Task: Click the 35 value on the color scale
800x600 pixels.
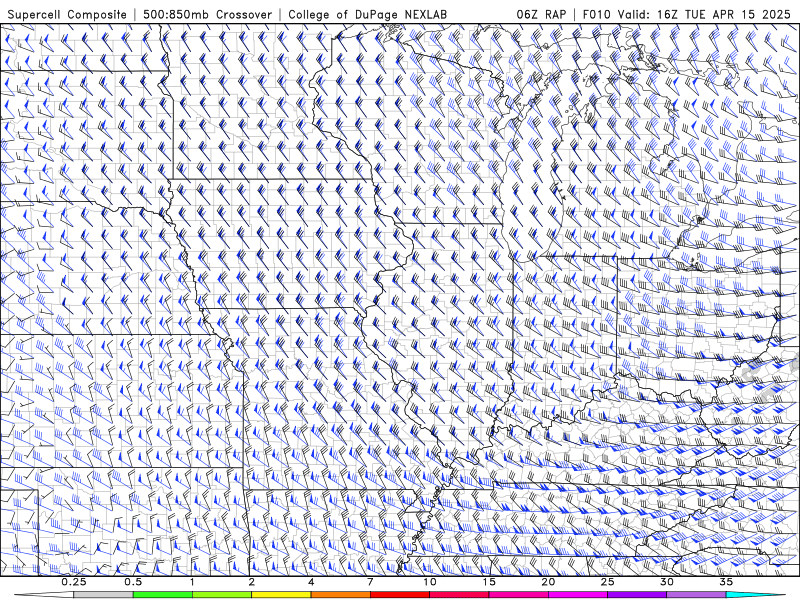Action: tap(726, 582)
